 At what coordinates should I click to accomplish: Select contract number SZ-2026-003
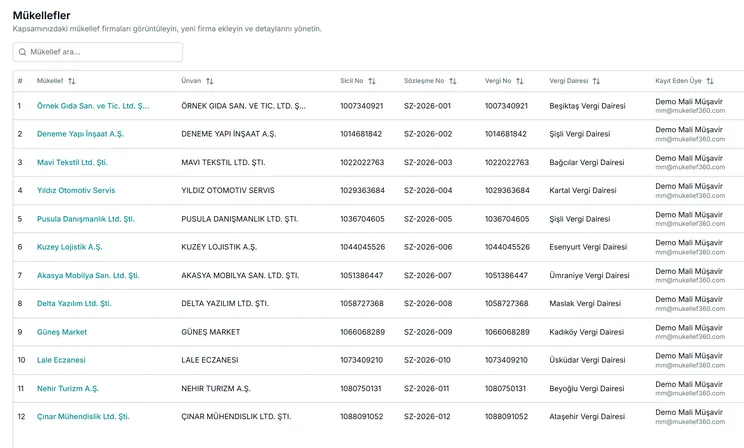[428, 162]
